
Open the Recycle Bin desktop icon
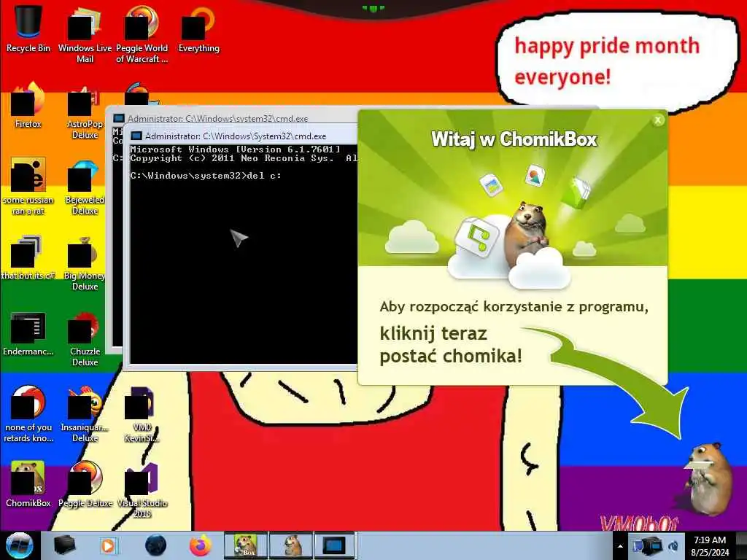coord(28,28)
